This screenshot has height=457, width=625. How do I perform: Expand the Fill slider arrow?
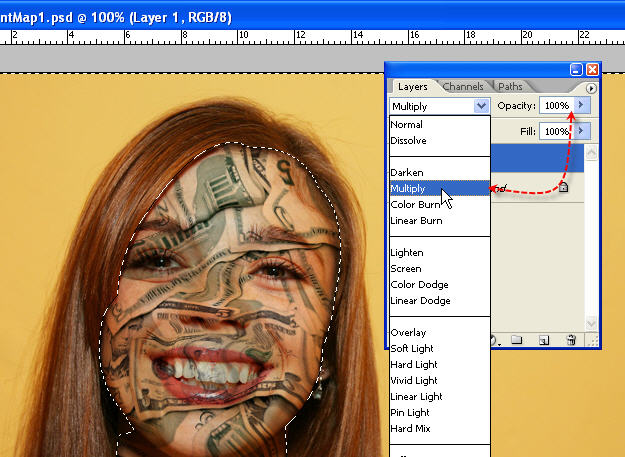coord(582,131)
